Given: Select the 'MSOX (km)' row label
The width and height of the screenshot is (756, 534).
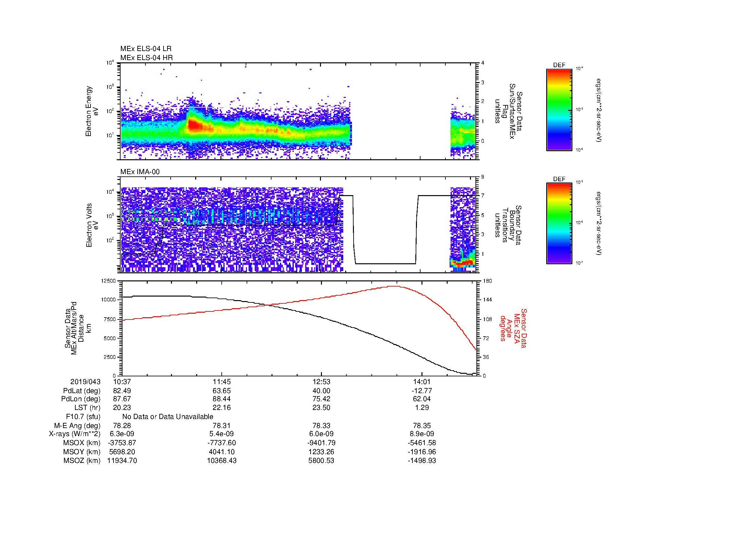Looking at the screenshot, I should click(x=82, y=443).
